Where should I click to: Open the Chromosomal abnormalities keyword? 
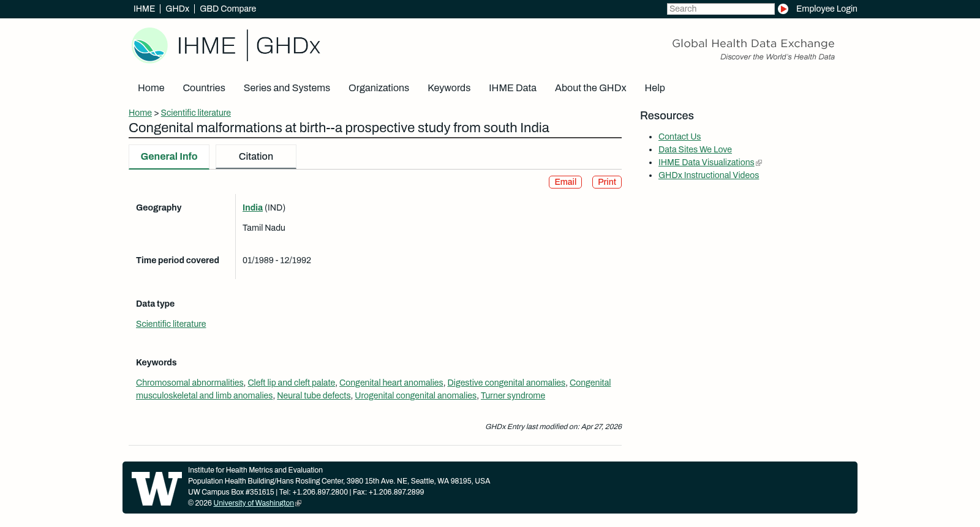click(x=189, y=383)
